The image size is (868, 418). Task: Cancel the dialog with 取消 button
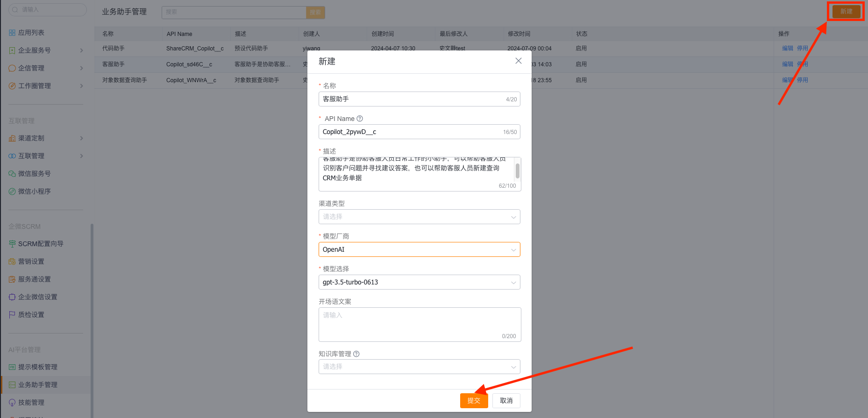[x=506, y=401]
